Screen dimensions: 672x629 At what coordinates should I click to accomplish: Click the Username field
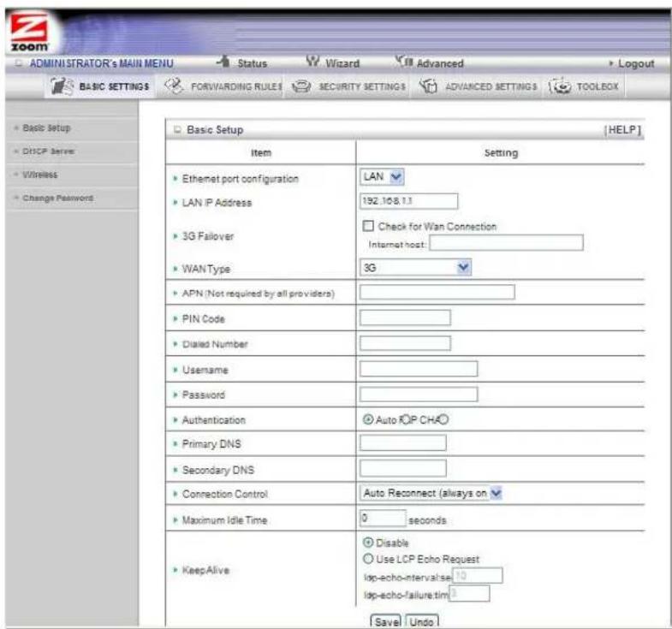(x=419, y=369)
